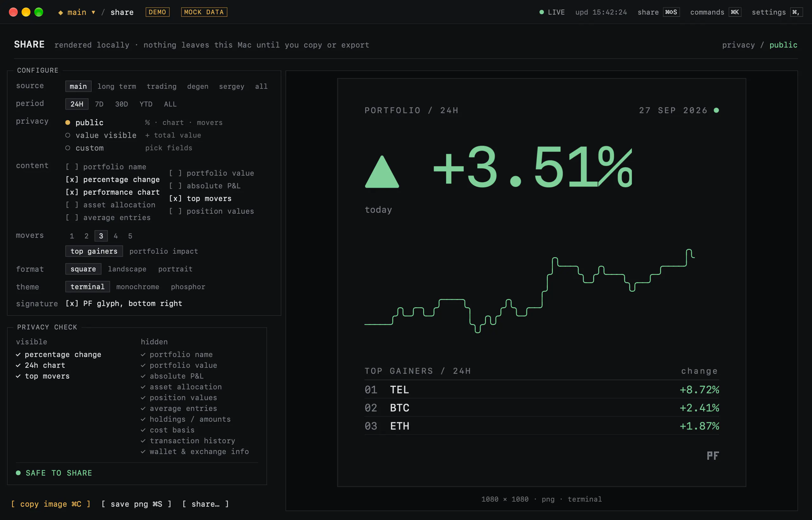Set the movers count to 5
812x520 pixels.
click(130, 236)
